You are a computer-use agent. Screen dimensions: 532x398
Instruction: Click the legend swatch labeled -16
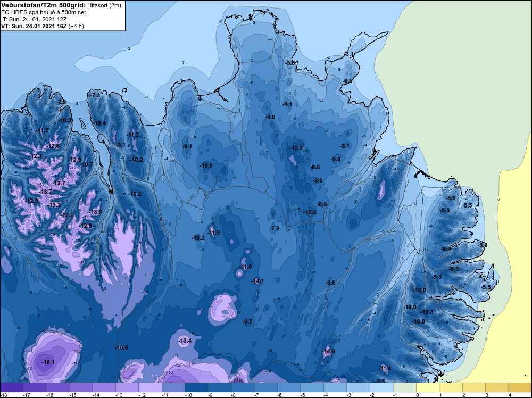pos(58,386)
